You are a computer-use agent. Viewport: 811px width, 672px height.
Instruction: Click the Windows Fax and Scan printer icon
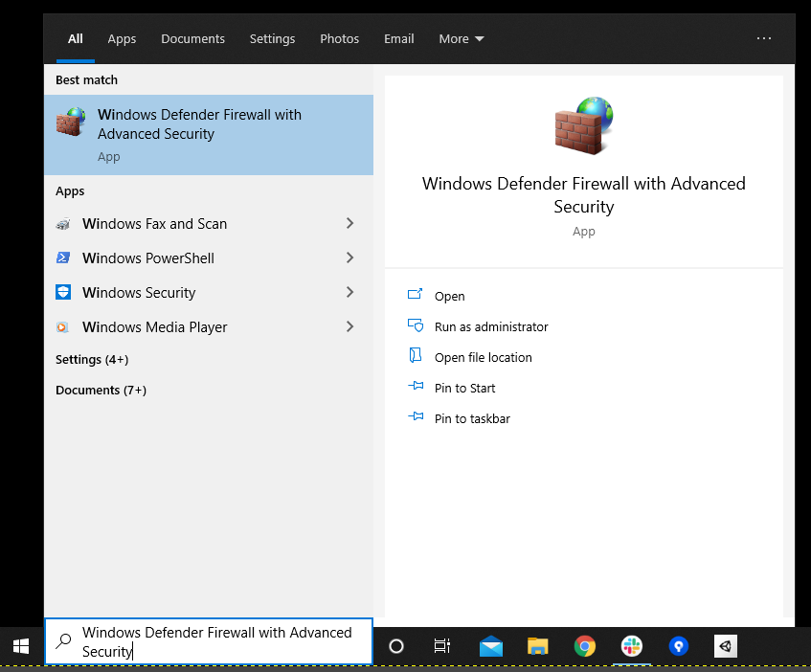63,224
